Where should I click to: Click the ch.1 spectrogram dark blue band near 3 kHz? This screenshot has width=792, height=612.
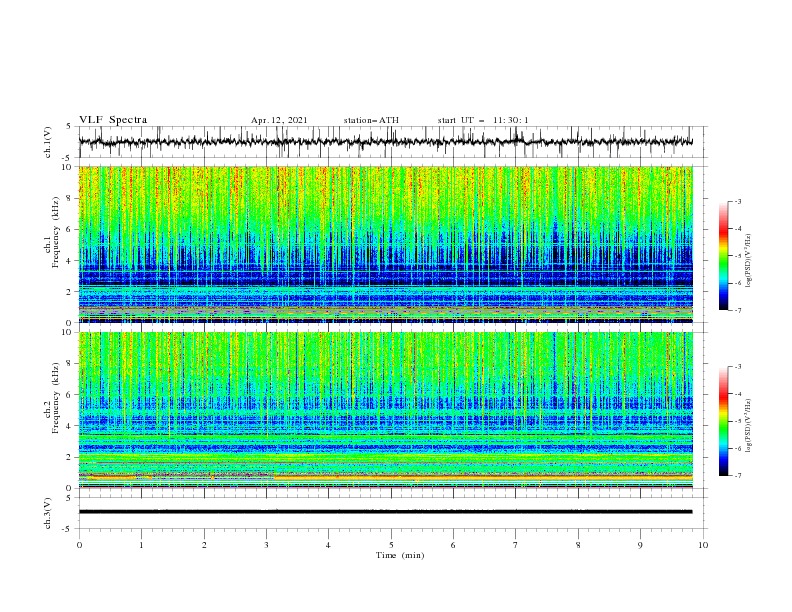pos(386,277)
